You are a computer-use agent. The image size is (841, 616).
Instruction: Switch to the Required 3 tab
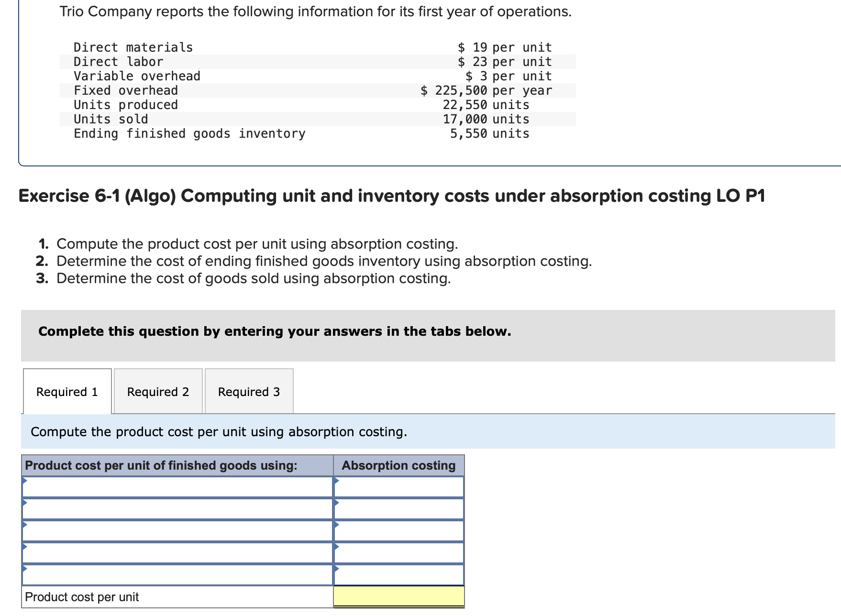(248, 391)
